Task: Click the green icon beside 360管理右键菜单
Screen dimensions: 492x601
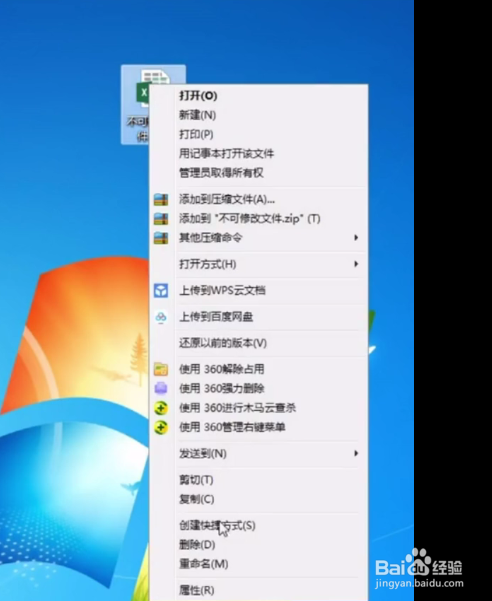Action: (161, 427)
